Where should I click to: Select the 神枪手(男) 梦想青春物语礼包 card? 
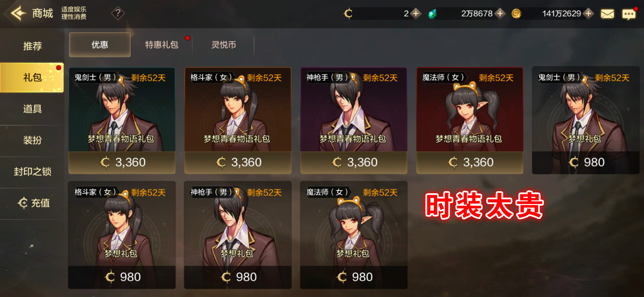pos(354,120)
